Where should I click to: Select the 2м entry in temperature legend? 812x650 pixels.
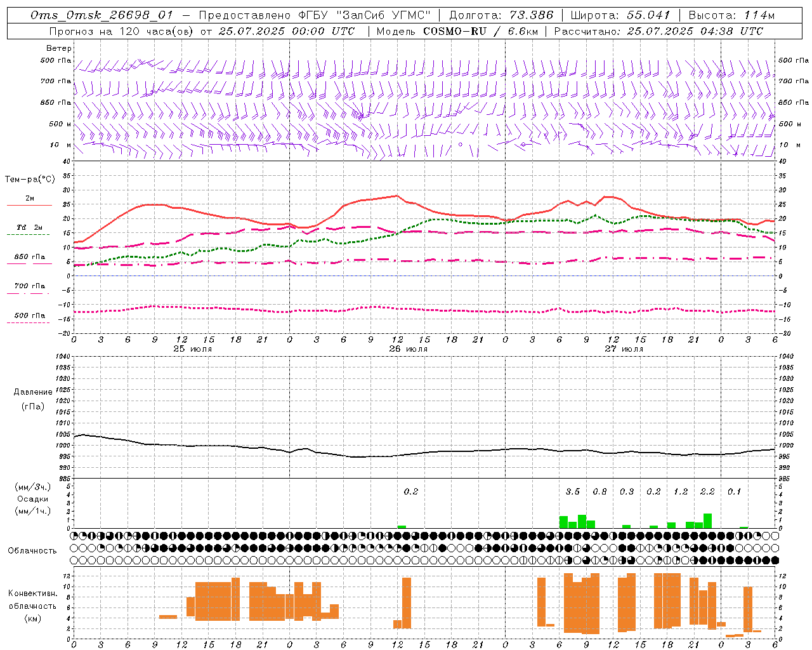30,198
